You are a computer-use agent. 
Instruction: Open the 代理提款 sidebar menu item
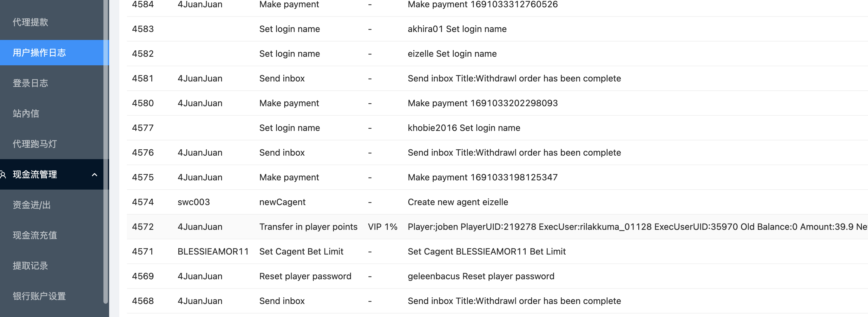pyautogui.click(x=30, y=22)
